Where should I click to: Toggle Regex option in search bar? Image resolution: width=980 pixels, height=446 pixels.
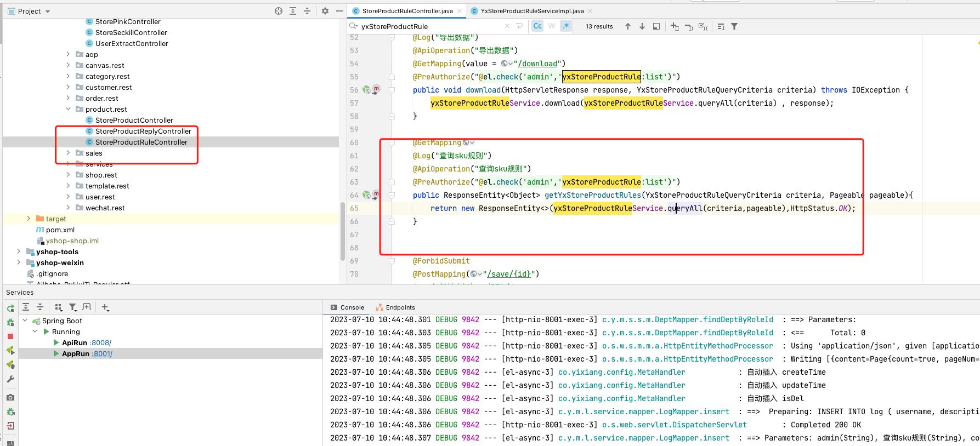(x=566, y=26)
